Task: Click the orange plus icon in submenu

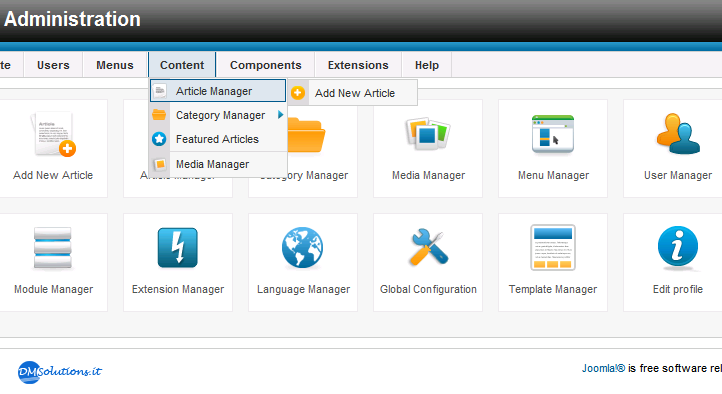Action: tap(298, 93)
